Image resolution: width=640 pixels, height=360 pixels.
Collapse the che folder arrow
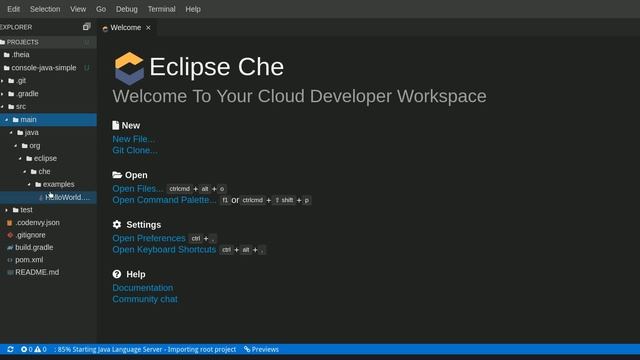pyautogui.click(x=24, y=171)
